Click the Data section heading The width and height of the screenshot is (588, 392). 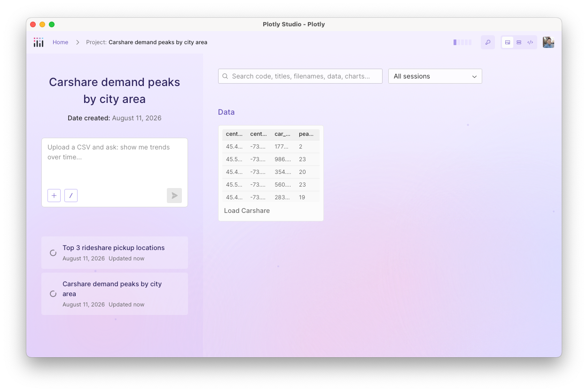coord(226,112)
